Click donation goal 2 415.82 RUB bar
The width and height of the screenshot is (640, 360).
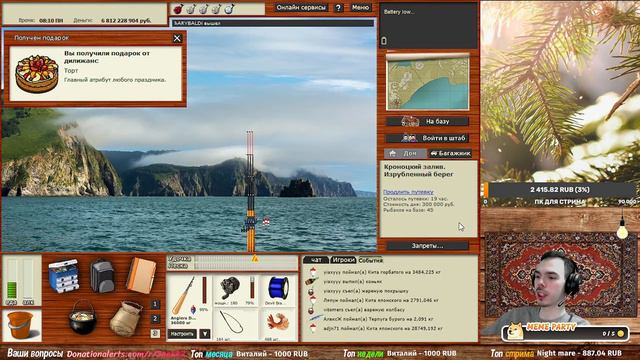click(x=560, y=190)
